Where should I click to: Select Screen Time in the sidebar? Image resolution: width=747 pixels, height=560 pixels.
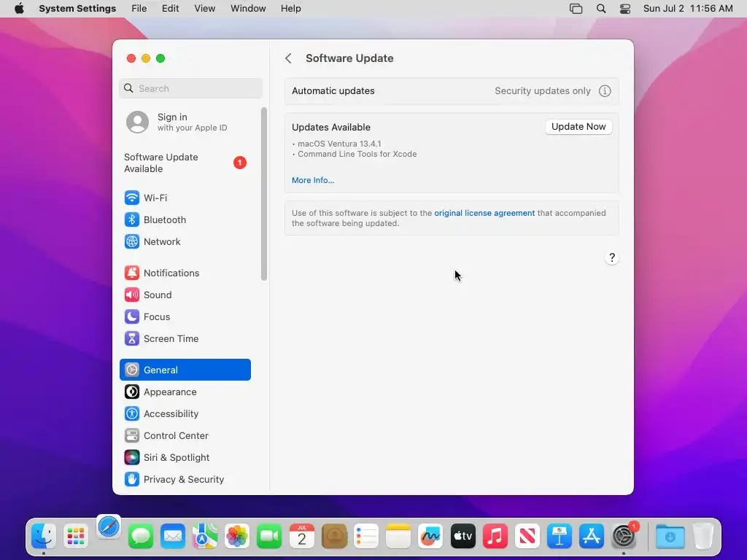tap(185, 338)
